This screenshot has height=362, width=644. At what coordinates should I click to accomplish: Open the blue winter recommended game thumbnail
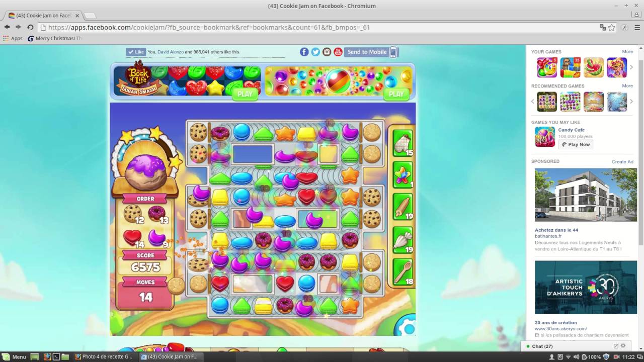(617, 102)
